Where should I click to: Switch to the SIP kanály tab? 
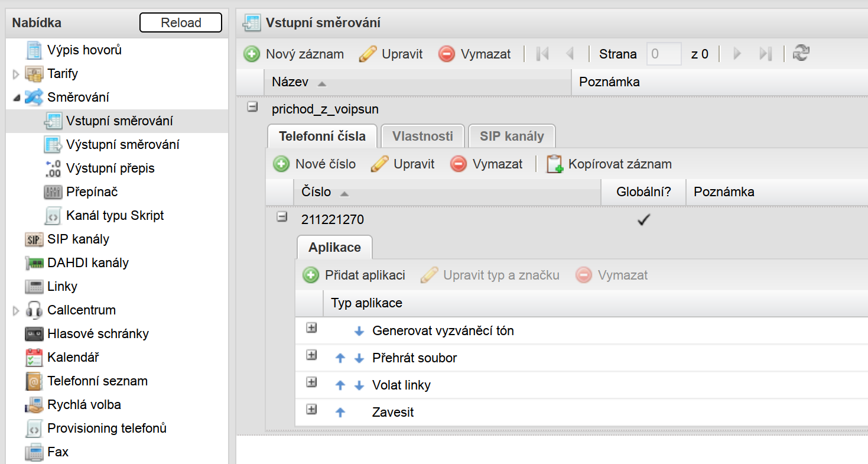[x=512, y=136]
